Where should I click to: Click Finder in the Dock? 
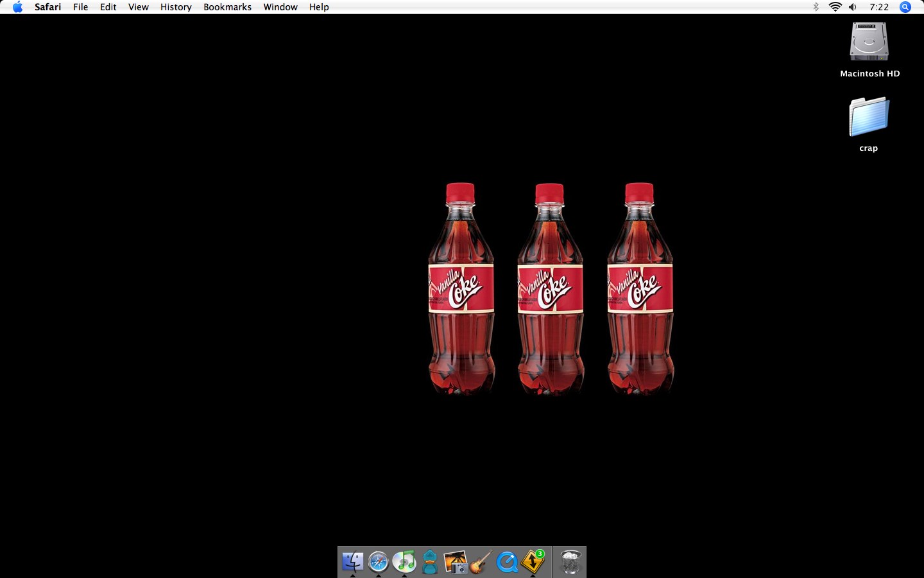353,562
